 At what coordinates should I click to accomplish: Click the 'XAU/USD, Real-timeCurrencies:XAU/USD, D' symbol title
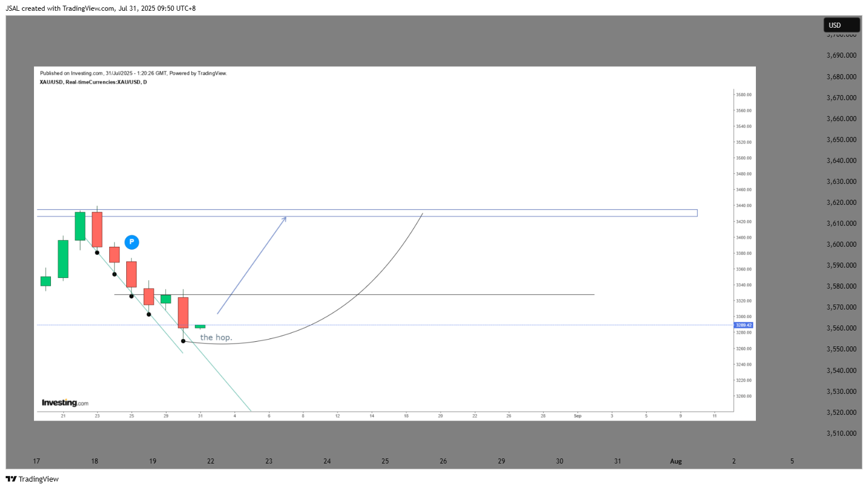[93, 82]
